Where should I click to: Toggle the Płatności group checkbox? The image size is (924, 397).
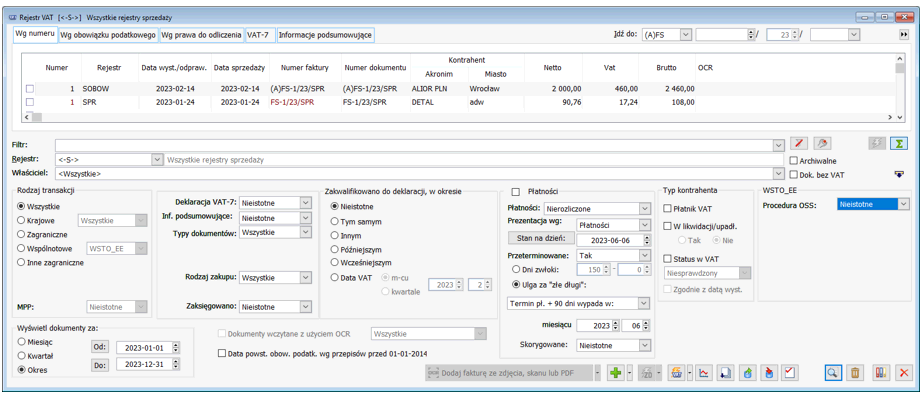516,191
